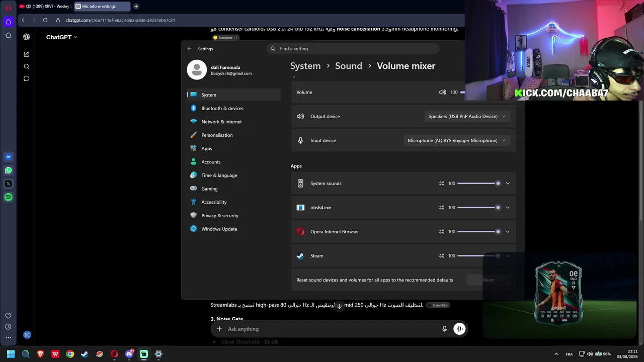
Task: Expand the Opera Internet Browser row chevron
Action: [x=508, y=232]
